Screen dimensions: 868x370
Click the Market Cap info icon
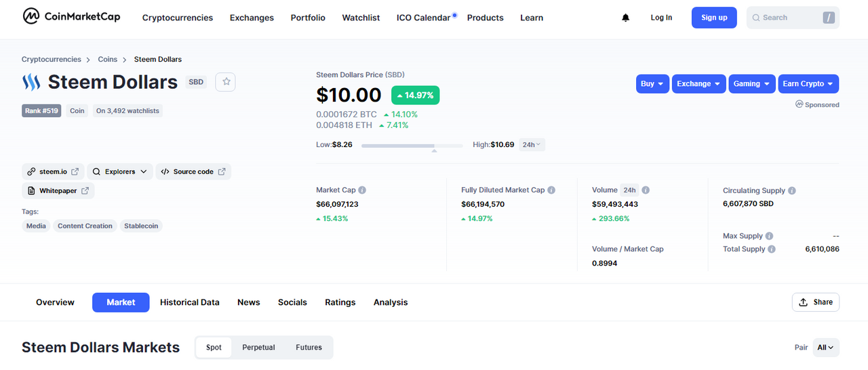pyautogui.click(x=362, y=190)
